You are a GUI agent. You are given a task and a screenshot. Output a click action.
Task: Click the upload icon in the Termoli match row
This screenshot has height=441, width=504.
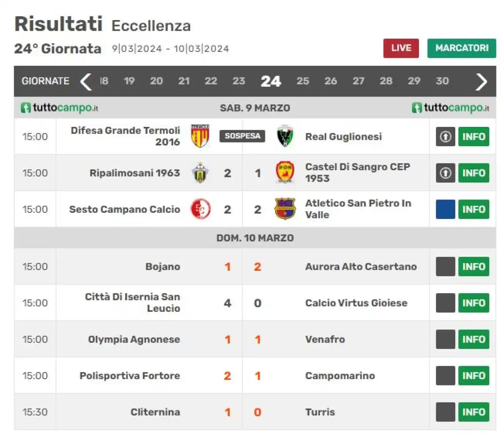[445, 137]
